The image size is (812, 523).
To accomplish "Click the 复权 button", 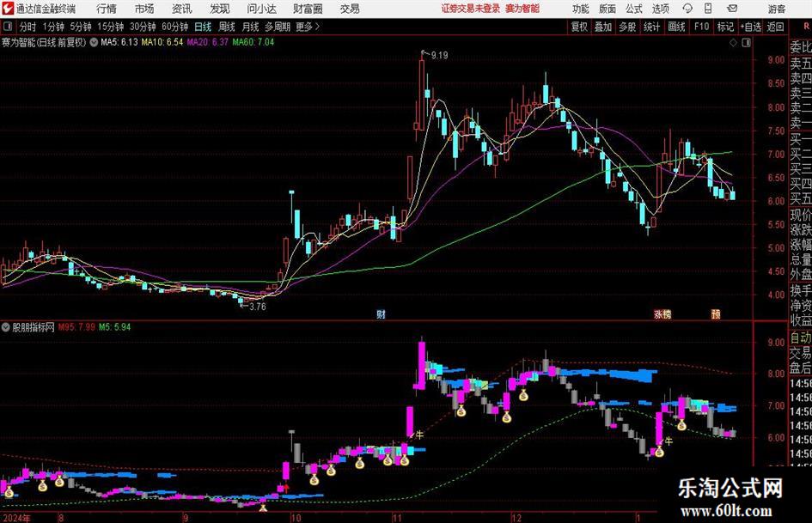I will click(579, 27).
